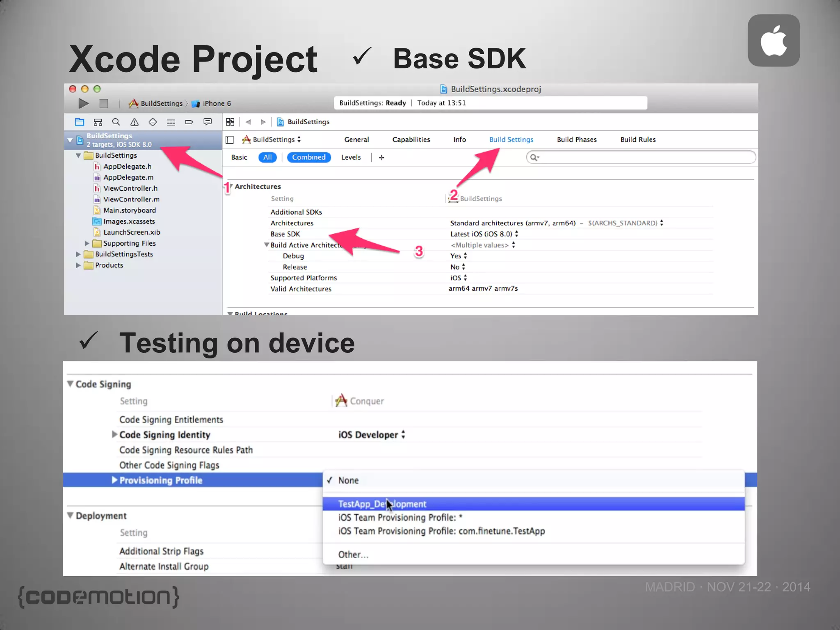The width and height of the screenshot is (840, 630).
Task: Click the related items grid icon
Action: pyautogui.click(x=230, y=122)
